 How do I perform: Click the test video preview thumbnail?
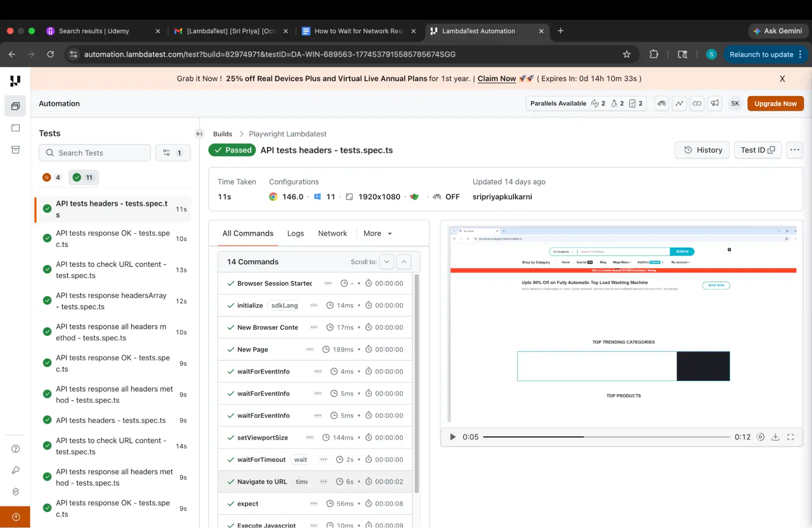click(621, 324)
